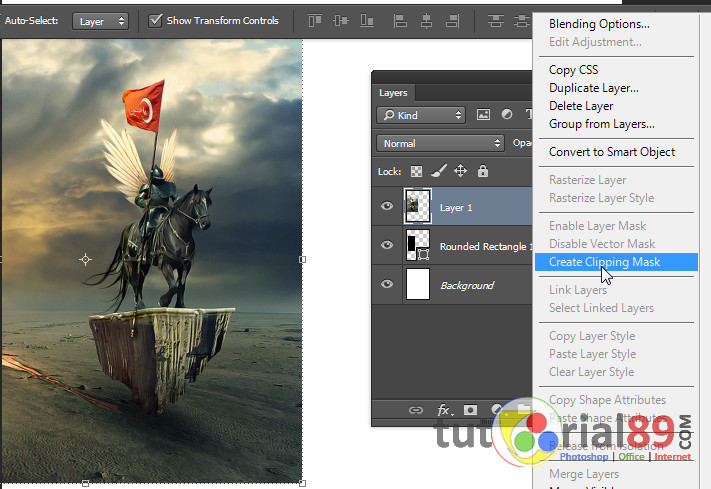Click the lock position icon

(461, 171)
